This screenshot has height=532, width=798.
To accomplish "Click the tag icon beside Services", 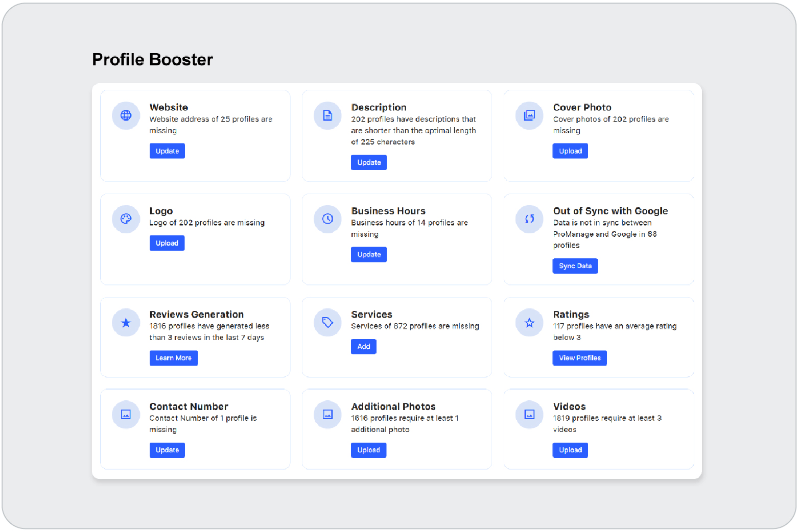I will 327,323.
